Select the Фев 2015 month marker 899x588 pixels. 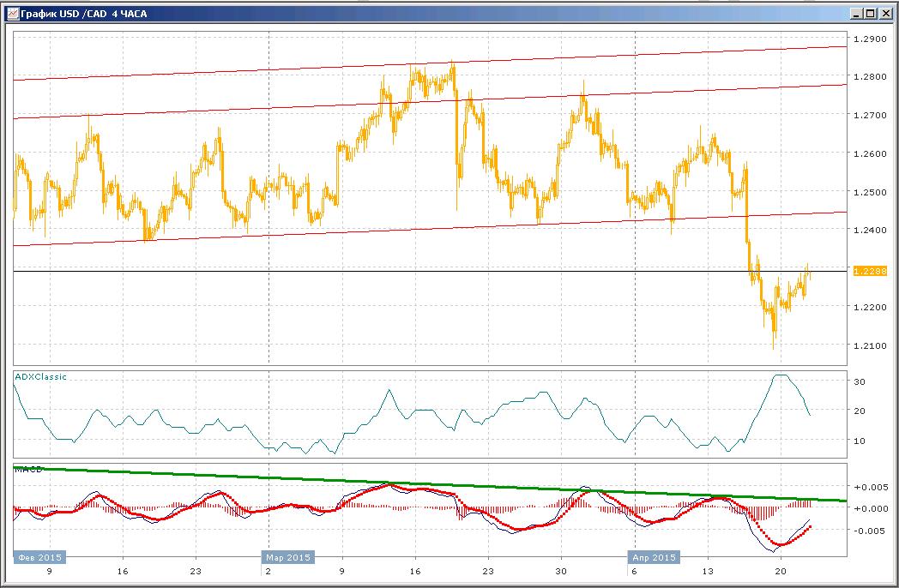click(39, 557)
